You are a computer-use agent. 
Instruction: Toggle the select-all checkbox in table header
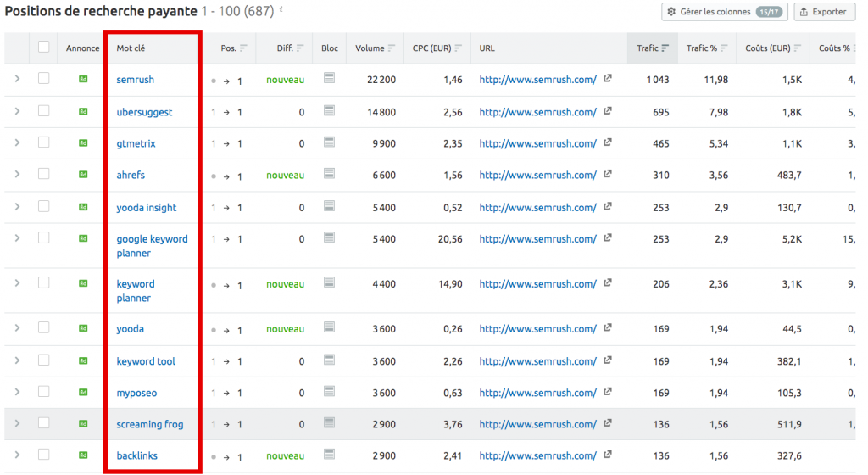(x=44, y=47)
